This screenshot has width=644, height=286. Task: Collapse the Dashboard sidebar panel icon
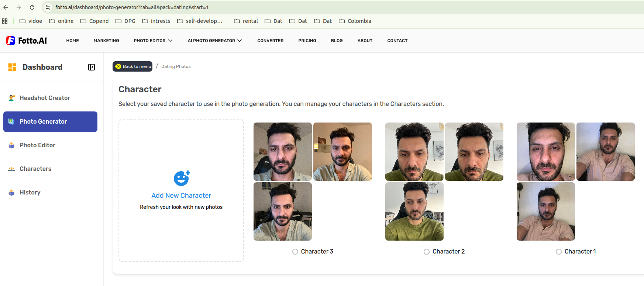(x=92, y=67)
